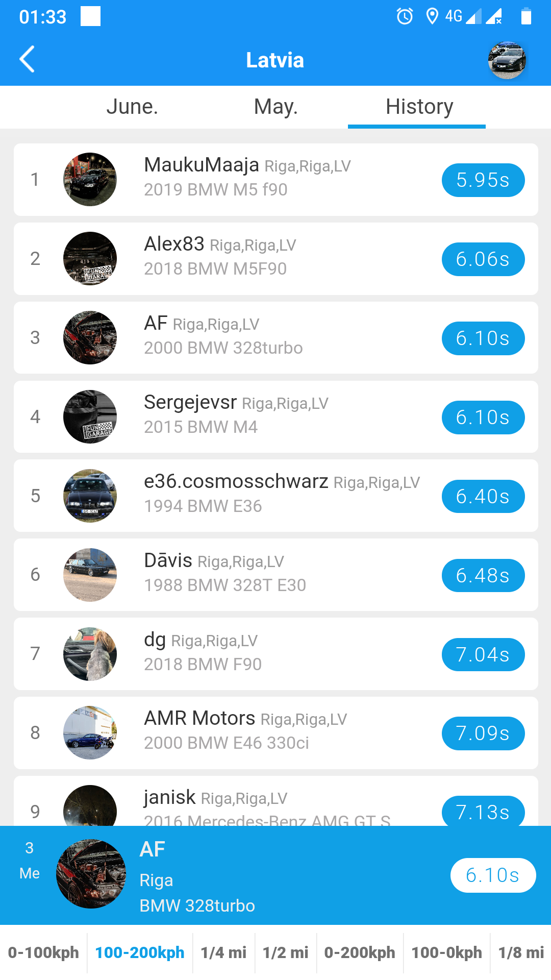This screenshot has width=551, height=980.
Task: Tap the back arrow icon
Action: [28, 59]
